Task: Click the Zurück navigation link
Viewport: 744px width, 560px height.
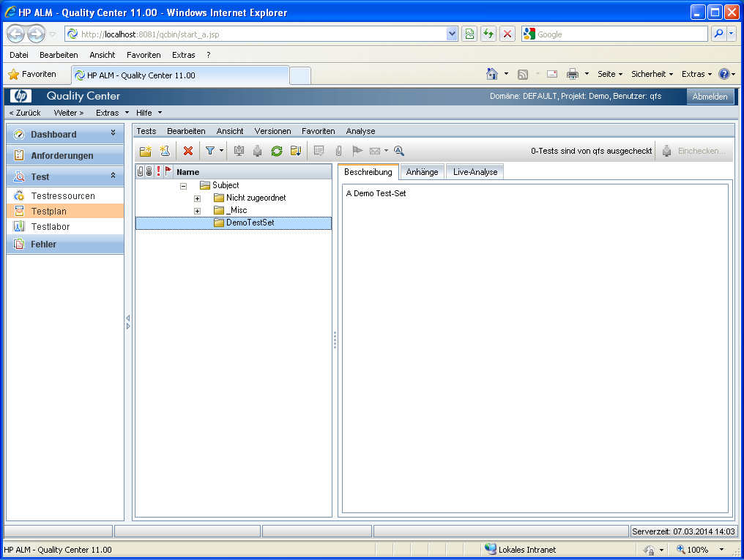Action: point(25,113)
